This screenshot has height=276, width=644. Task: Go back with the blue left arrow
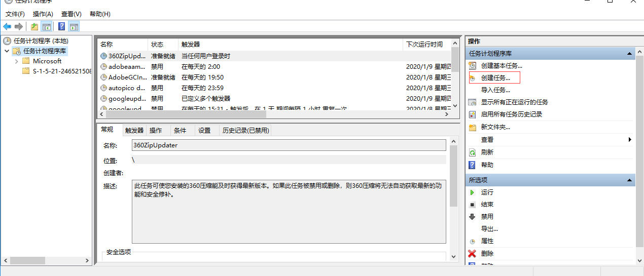(7, 26)
